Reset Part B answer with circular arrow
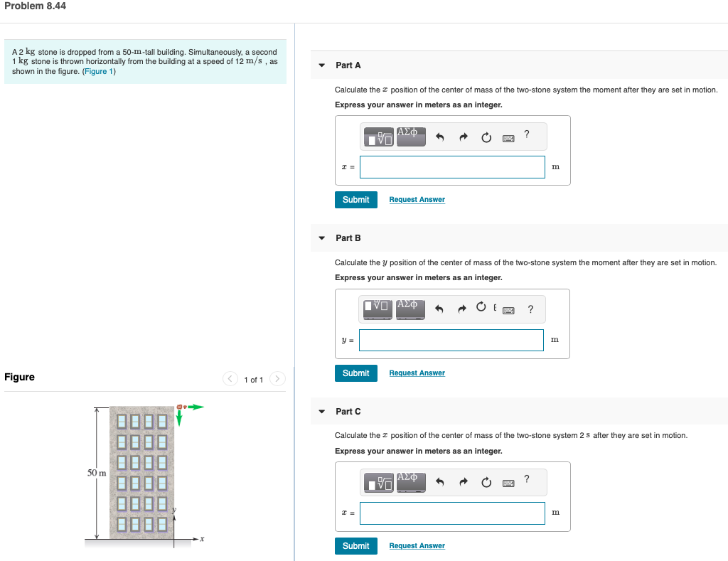The image size is (728, 561). 481,306
